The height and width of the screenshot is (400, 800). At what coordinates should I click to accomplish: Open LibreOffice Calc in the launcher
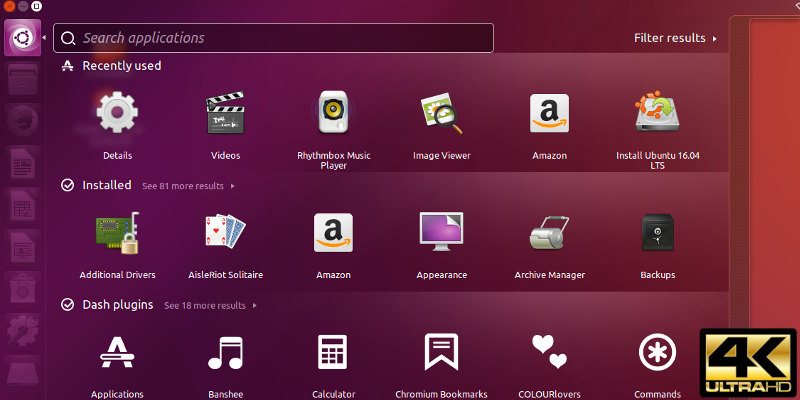coord(23,205)
